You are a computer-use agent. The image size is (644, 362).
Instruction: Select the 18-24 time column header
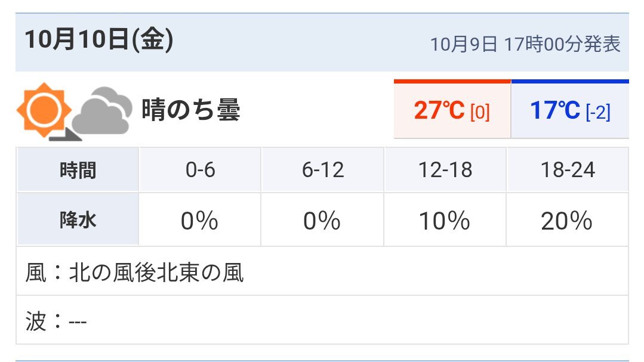567,171
